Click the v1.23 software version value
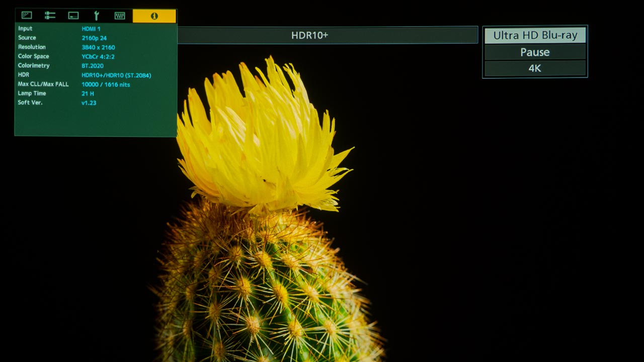The image size is (644, 362). pos(89,103)
